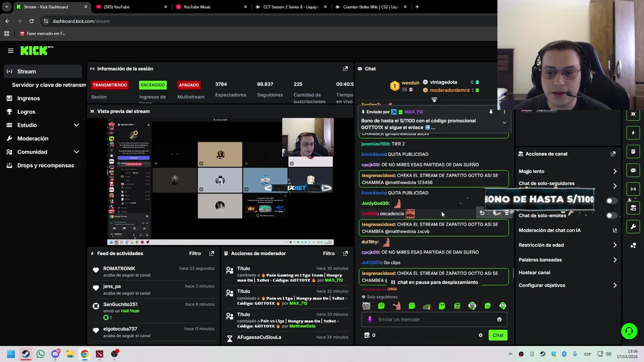644x362 pixels.
Task: Expand Configurar objetivos options
Action: click(x=615, y=286)
